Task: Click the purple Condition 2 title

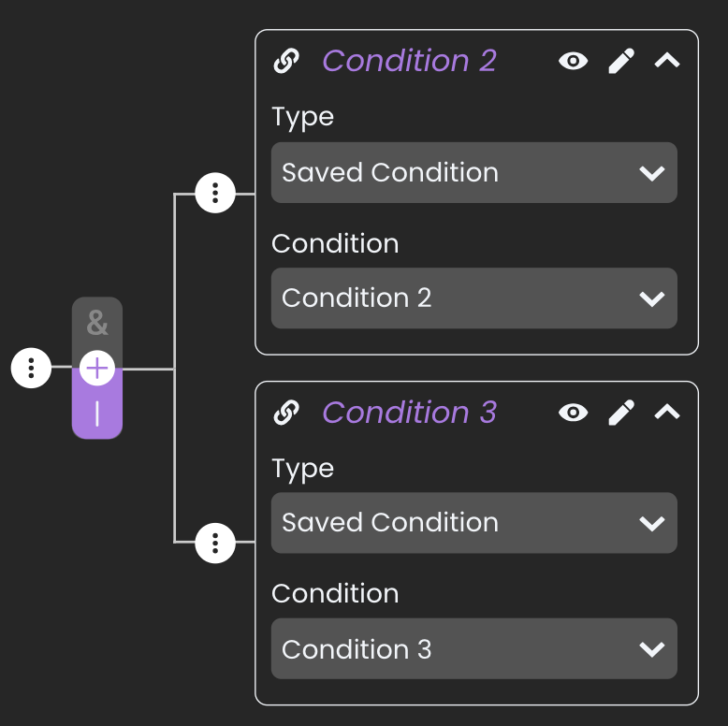Action: (410, 61)
